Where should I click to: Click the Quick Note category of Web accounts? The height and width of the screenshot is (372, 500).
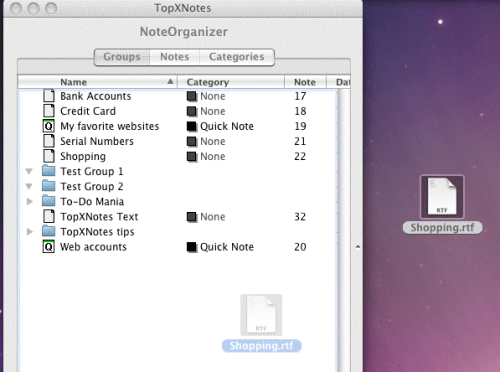tap(227, 247)
